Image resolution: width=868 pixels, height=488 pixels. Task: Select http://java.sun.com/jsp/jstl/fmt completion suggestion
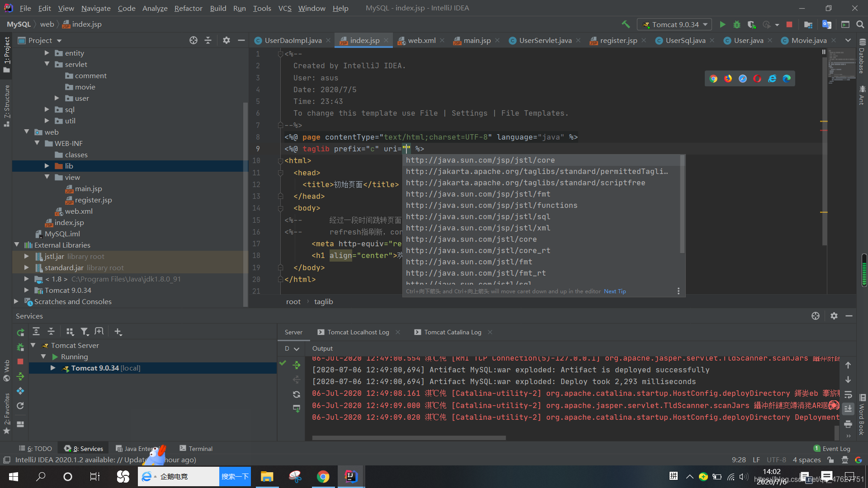point(478,194)
